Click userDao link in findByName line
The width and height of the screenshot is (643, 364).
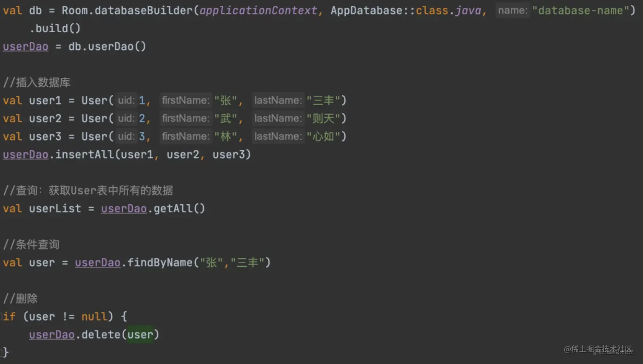97,262
